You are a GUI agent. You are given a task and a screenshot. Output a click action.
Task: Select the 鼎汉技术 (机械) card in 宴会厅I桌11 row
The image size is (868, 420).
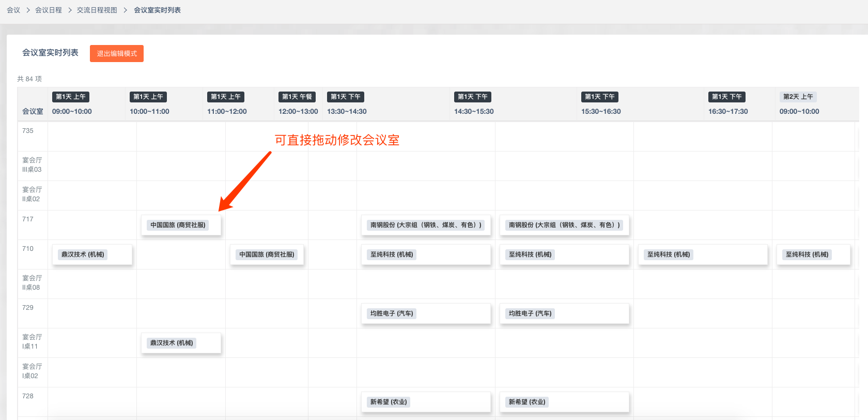[181, 343]
